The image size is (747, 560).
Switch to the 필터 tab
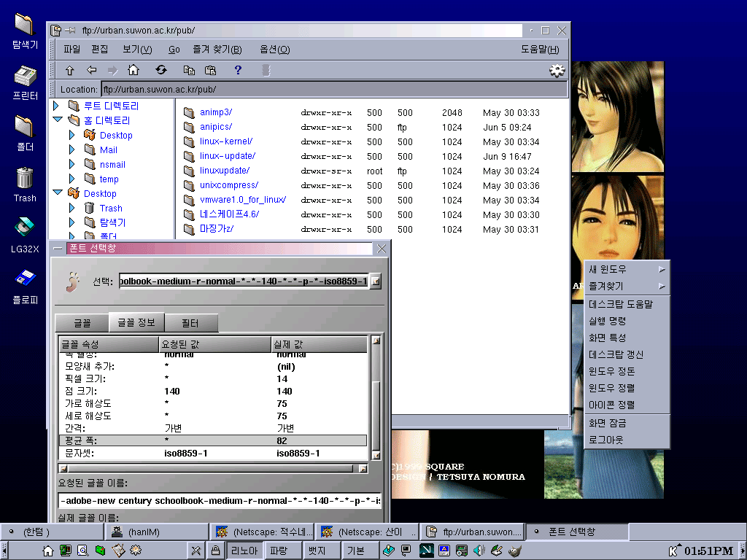190,323
